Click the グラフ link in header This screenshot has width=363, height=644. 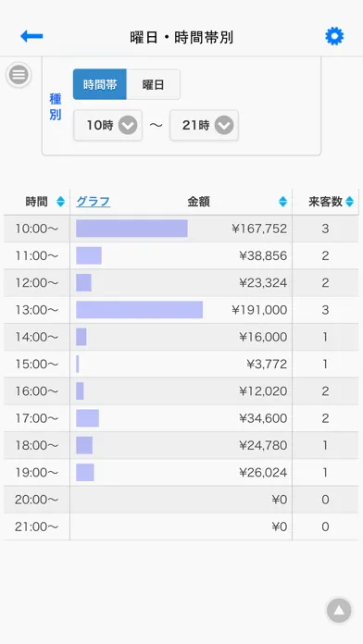point(94,202)
